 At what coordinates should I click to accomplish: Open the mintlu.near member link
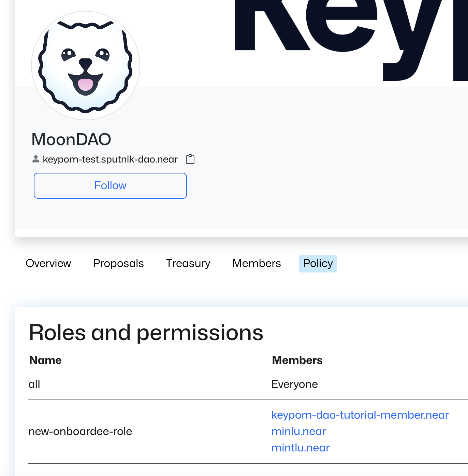point(301,448)
